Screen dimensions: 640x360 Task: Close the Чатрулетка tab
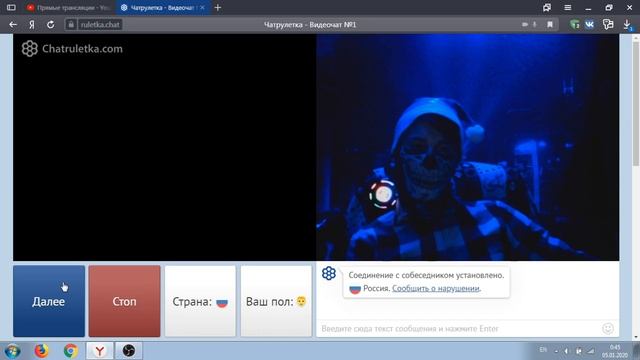[202, 7]
